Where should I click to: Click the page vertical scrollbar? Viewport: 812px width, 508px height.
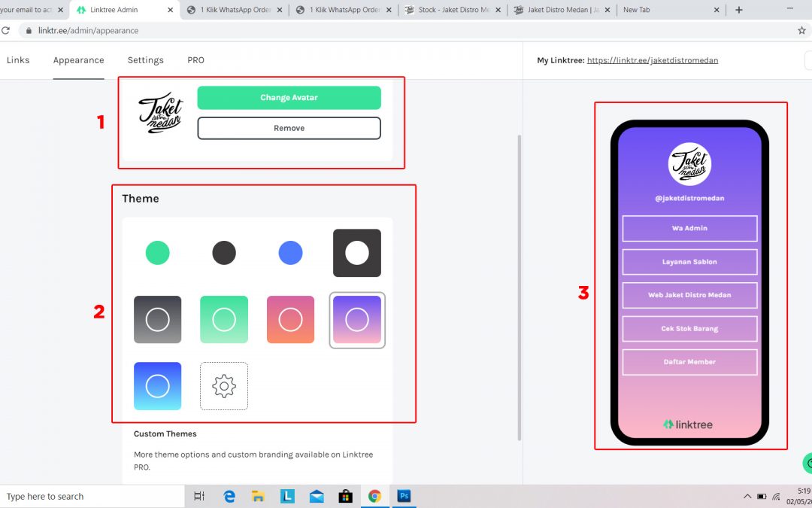coord(519,287)
